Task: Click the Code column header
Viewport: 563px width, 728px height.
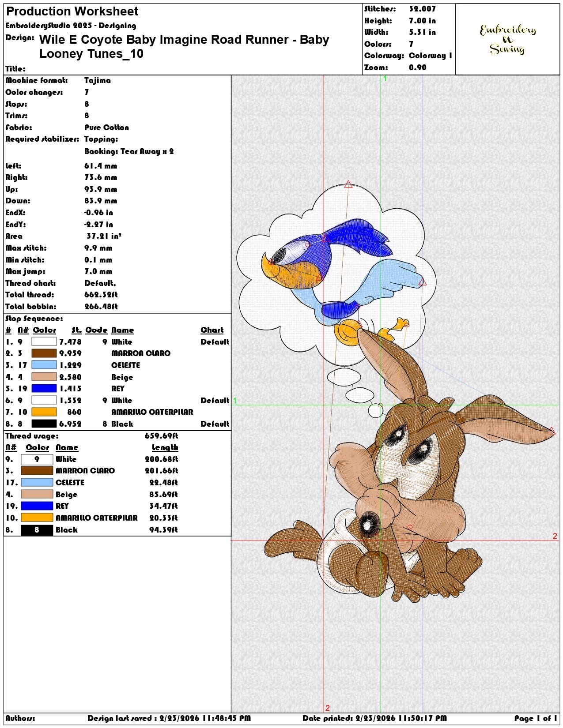Action: pos(96,330)
